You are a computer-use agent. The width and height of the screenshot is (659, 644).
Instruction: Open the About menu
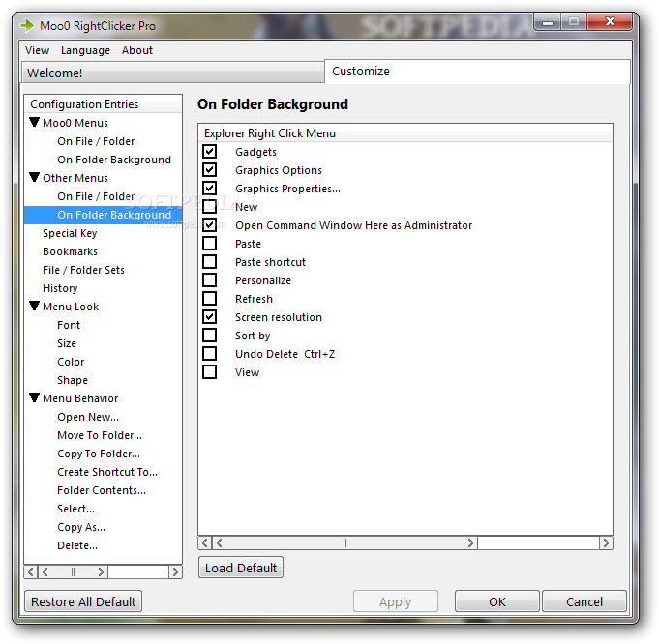click(x=137, y=50)
